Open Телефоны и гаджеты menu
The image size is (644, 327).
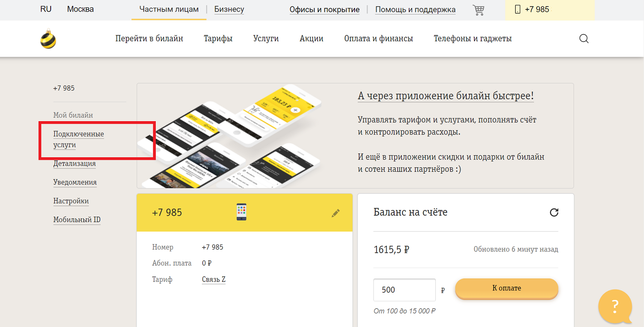473,39
